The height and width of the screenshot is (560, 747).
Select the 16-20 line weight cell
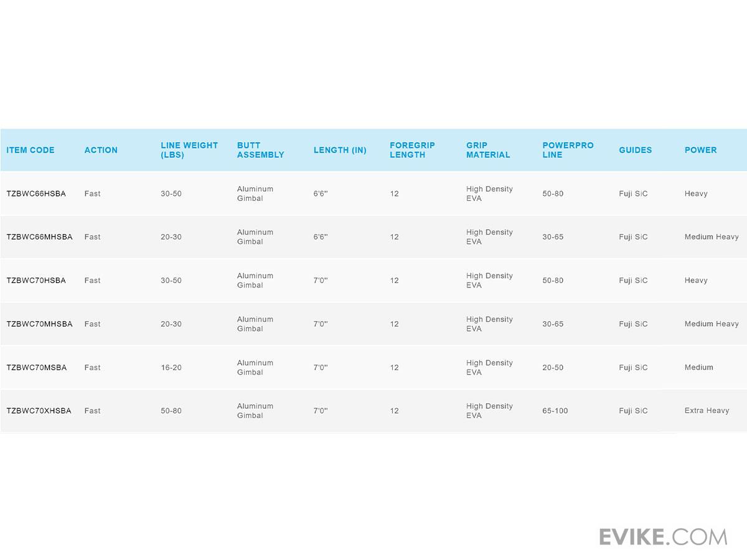click(x=171, y=368)
